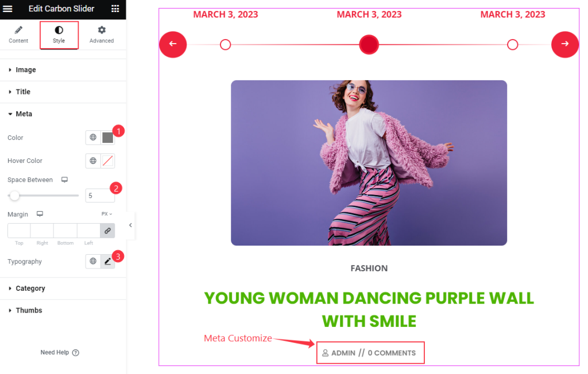Click the next slide arrow button
This screenshot has height=374, width=588.
565,44
